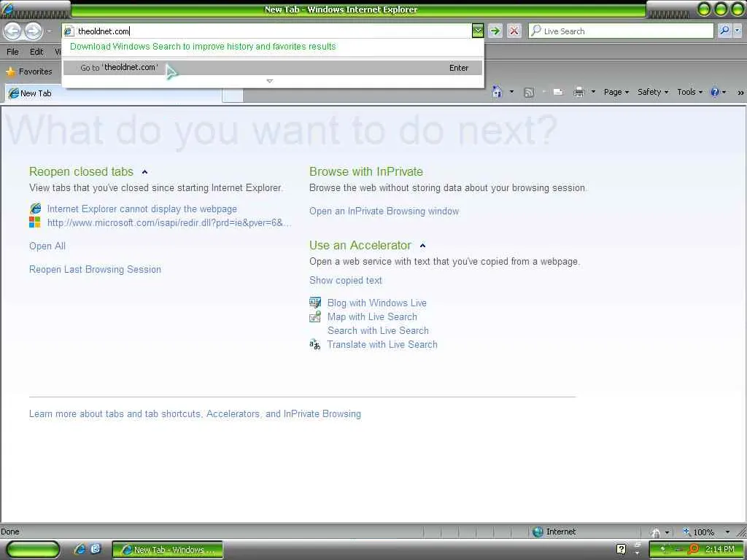The image size is (747, 560).
Task: Click Reopen Last Browsing Session
Action: [95, 270]
